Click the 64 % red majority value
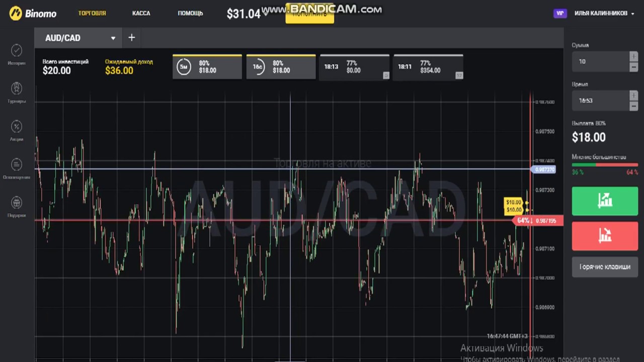Viewport: 644px width, 362px height. pyautogui.click(x=632, y=172)
